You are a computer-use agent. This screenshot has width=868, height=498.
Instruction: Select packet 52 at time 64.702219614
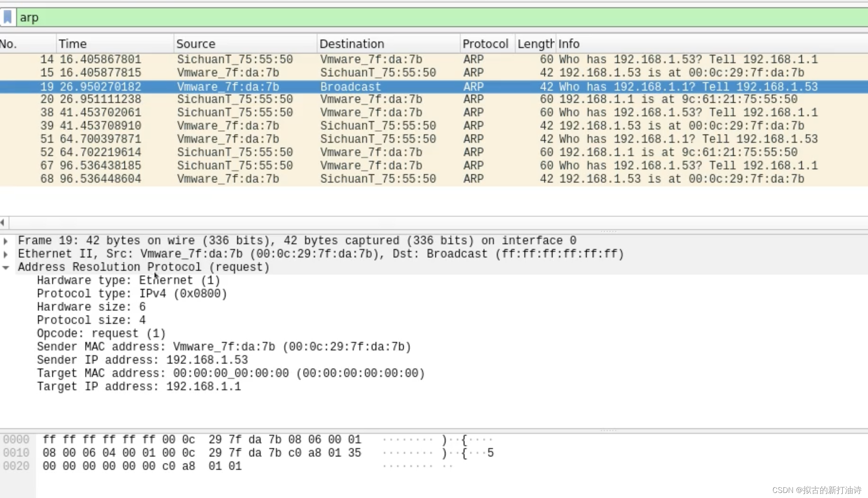click(434, 153)
